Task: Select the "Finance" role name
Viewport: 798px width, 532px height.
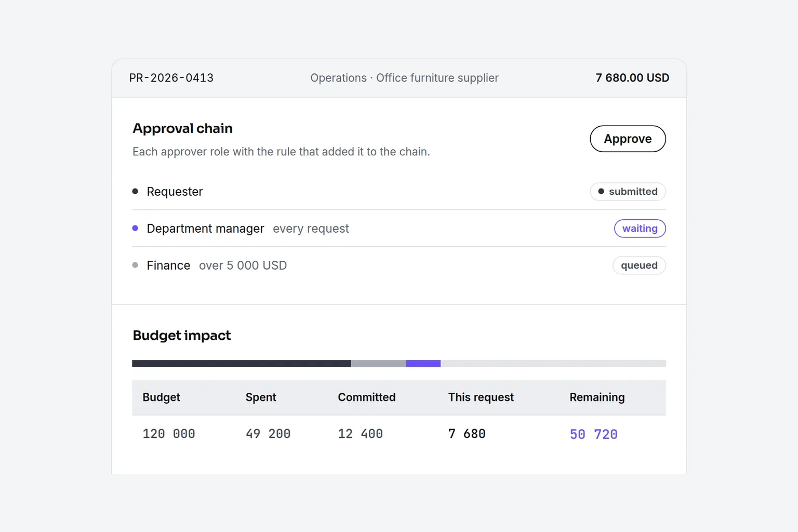Action: [168, 265]
